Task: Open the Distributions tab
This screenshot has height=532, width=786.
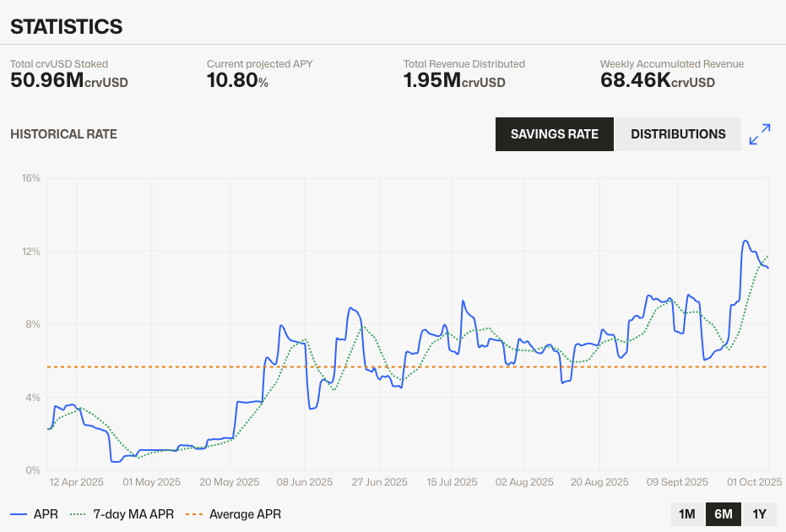Action: pos(678,134)
